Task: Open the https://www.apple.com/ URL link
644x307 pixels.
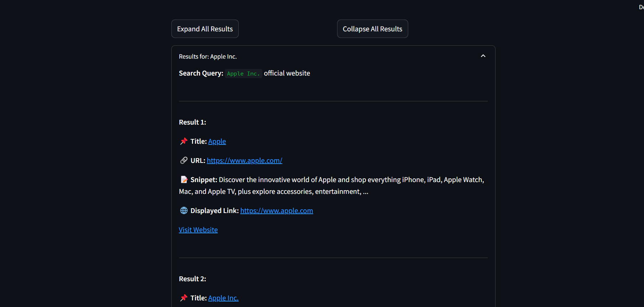Action: tap(245, 160)
